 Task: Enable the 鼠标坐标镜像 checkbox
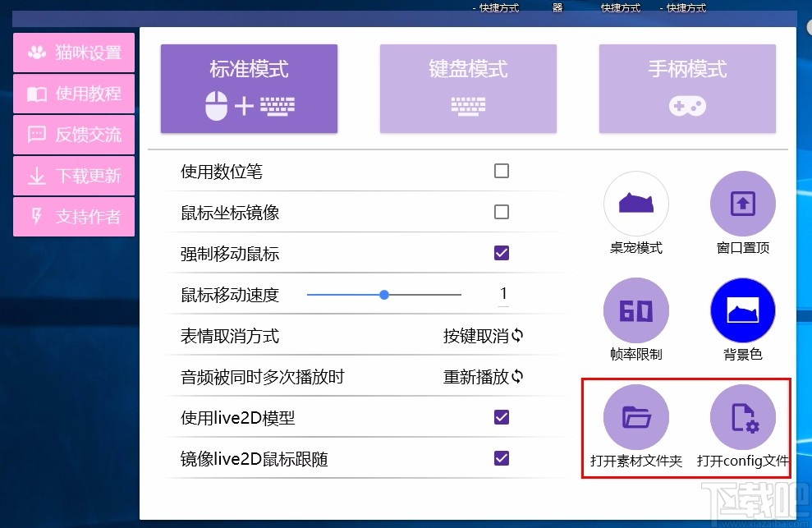click(x=502, y=211)
